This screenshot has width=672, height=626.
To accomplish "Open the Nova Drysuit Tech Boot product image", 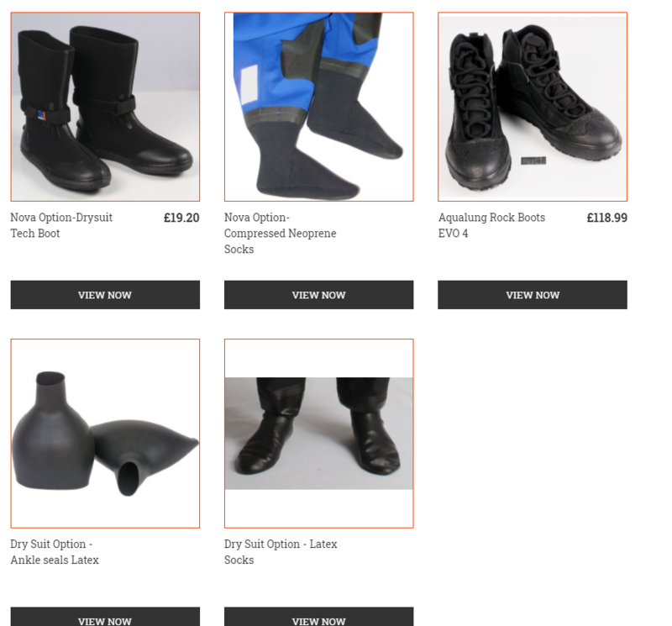I will (105, 107).
